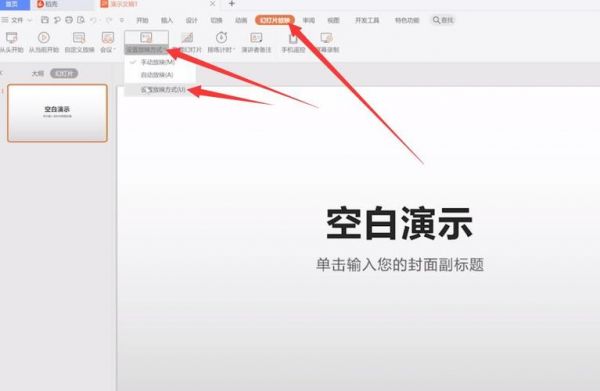Click the plus icon to add new tab
600x391 pixels.
(232, 4)
